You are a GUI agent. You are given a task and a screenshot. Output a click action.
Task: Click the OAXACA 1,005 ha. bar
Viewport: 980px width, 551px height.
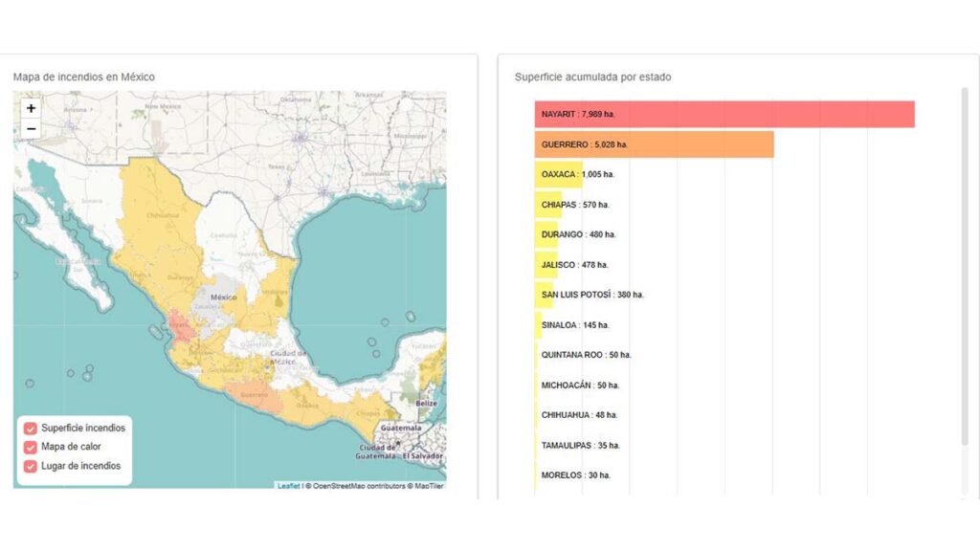[x=559, y=174]
